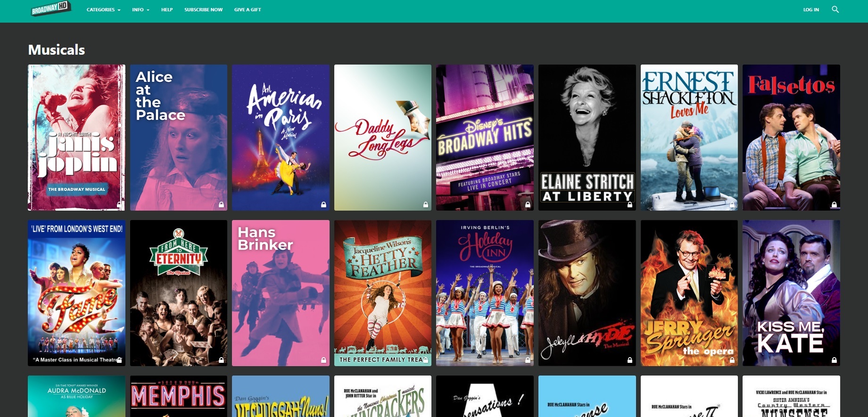Open Fame musical poster
The image size is (868, 417).
76,293
